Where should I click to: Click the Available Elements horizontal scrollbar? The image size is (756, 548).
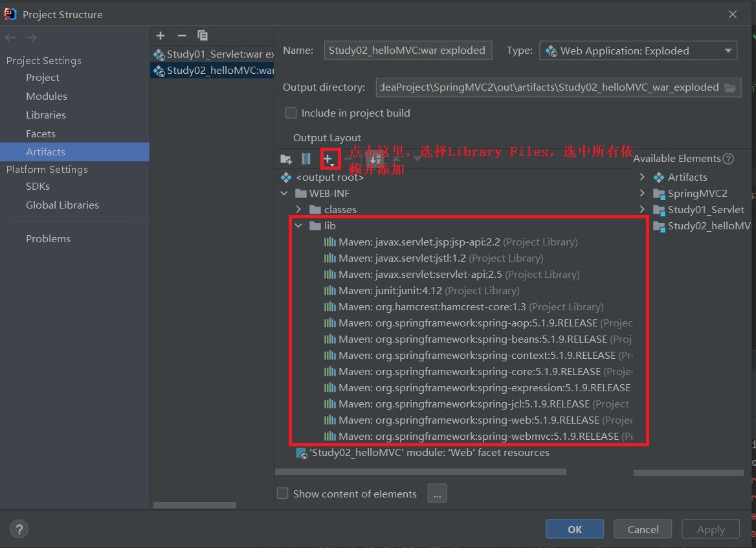(x=689, y=473)
